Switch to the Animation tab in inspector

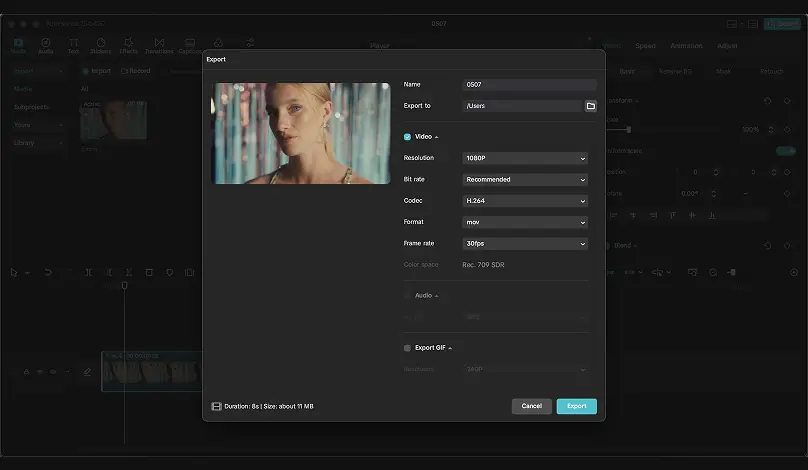point(686,46)
